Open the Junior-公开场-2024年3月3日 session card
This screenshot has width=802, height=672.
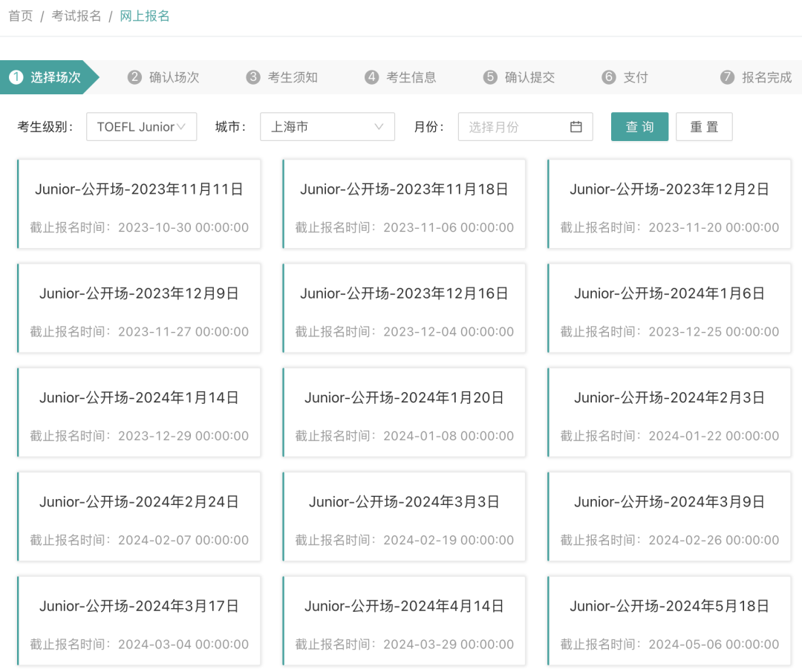coord(404,517)
